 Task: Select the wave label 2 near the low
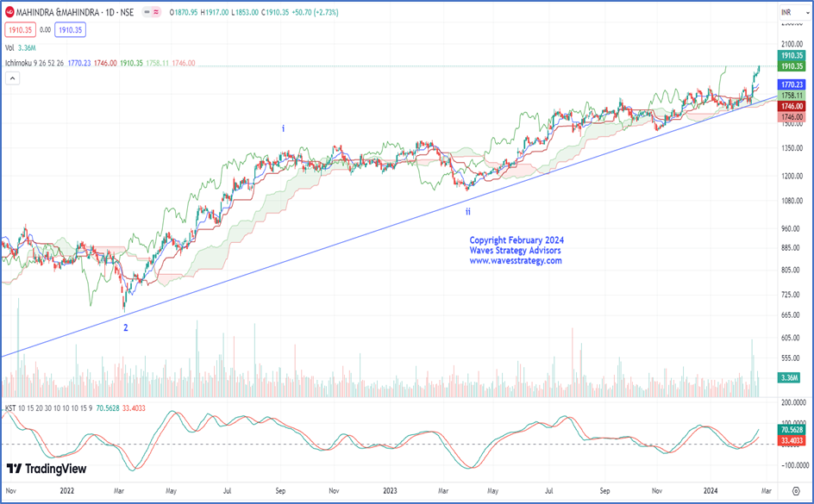pos(126,327)
